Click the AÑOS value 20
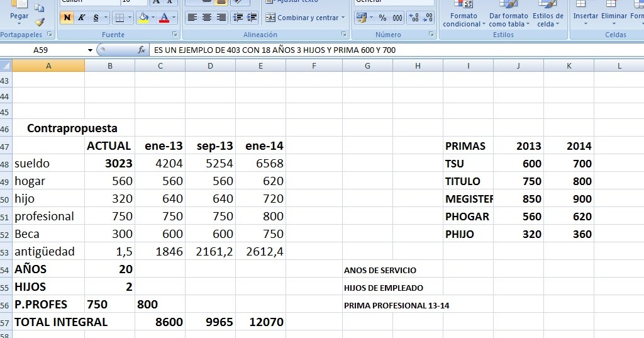This screenshot has width=644, height=338. (109, 269)
